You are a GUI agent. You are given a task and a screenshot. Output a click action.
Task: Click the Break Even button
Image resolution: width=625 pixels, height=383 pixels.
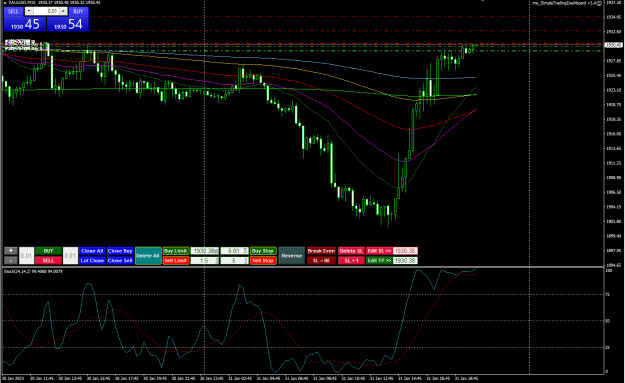(321, 251)
